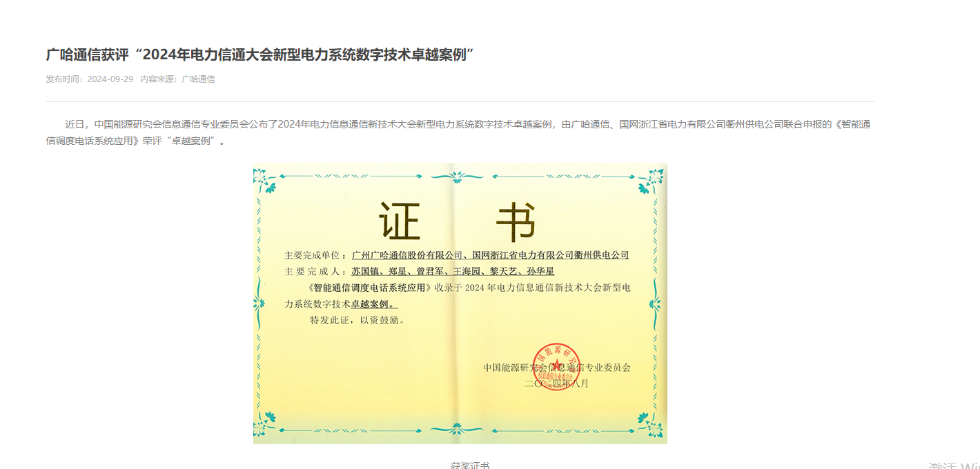The image size is (980, 469).
Task: Click the red official seal on the certificate
Action: click(556, 366)
